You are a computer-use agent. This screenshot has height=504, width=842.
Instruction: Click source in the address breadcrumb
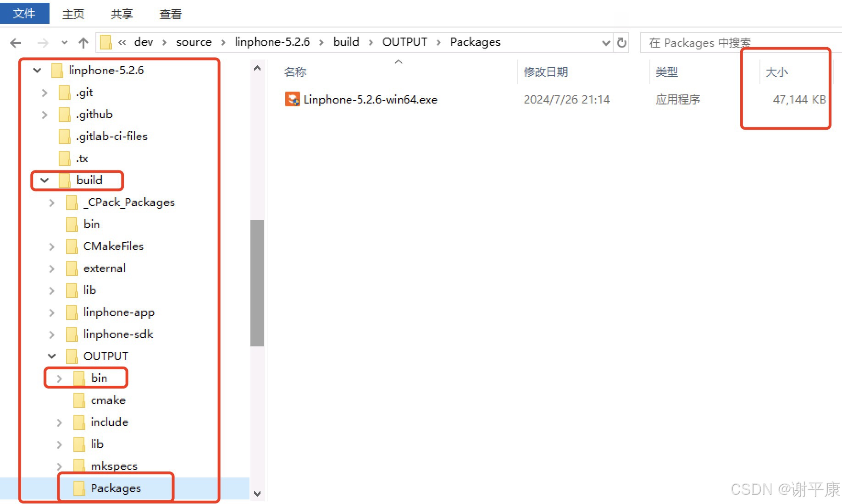coord(194,42)
